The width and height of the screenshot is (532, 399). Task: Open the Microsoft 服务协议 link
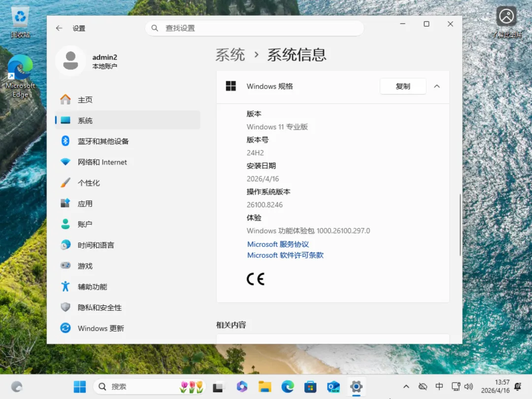[x=278, y=244]
